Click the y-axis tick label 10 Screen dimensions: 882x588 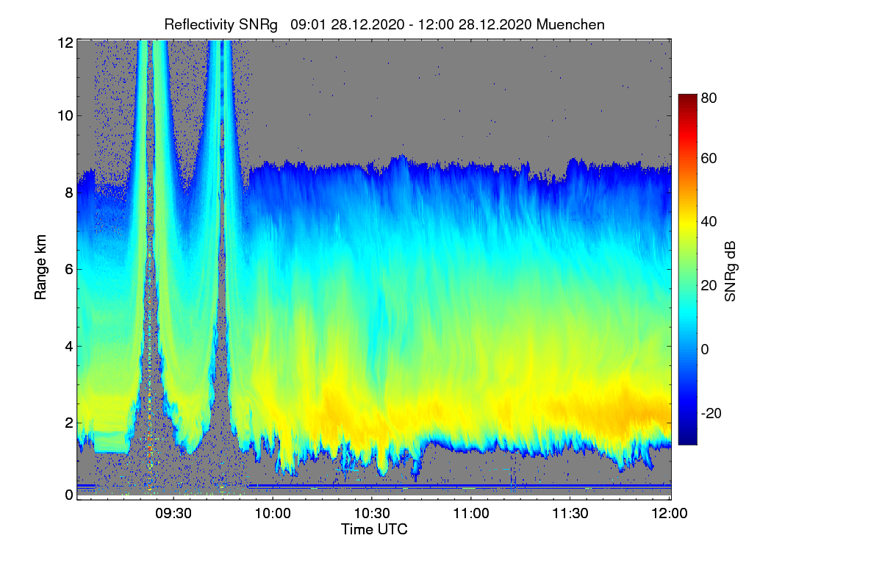pyautogui.click(x=64, y=115)
